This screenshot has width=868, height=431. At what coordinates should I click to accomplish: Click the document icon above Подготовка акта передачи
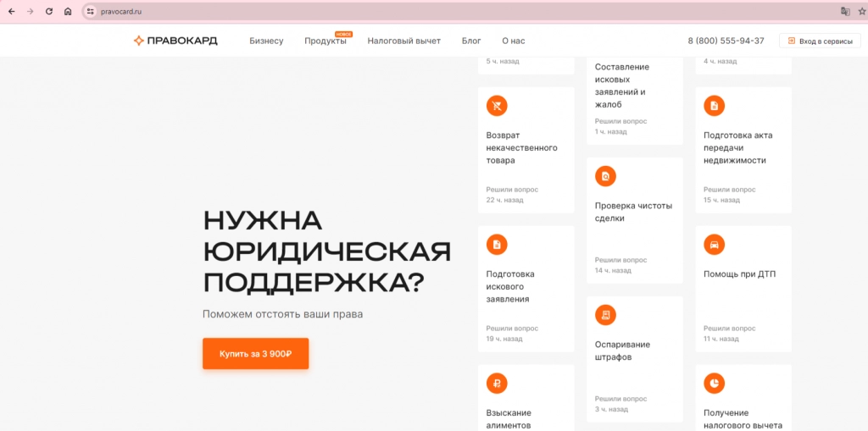pos(714,106)
